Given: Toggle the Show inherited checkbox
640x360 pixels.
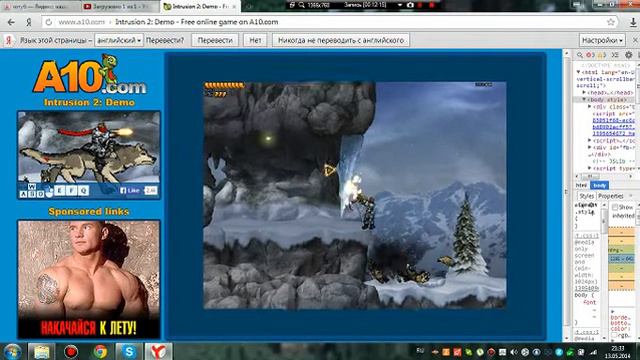Looking at the screenshot, I should [615, 208].
